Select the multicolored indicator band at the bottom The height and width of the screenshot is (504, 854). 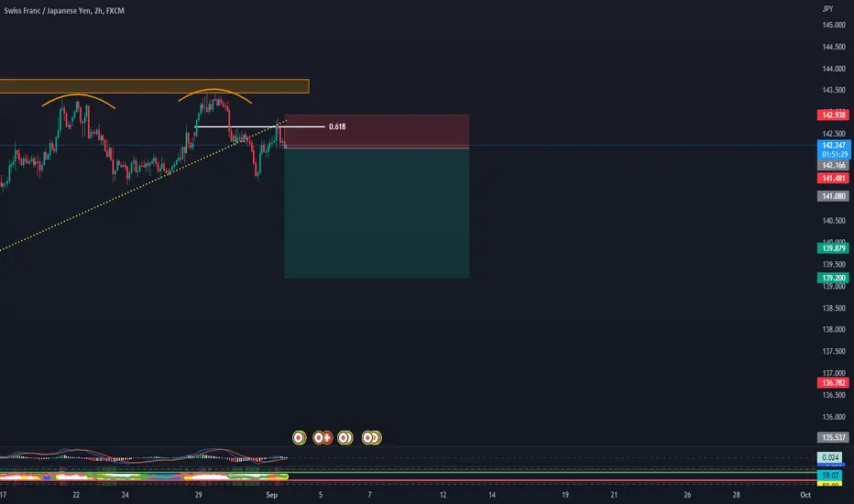click(x=144, y=477)
